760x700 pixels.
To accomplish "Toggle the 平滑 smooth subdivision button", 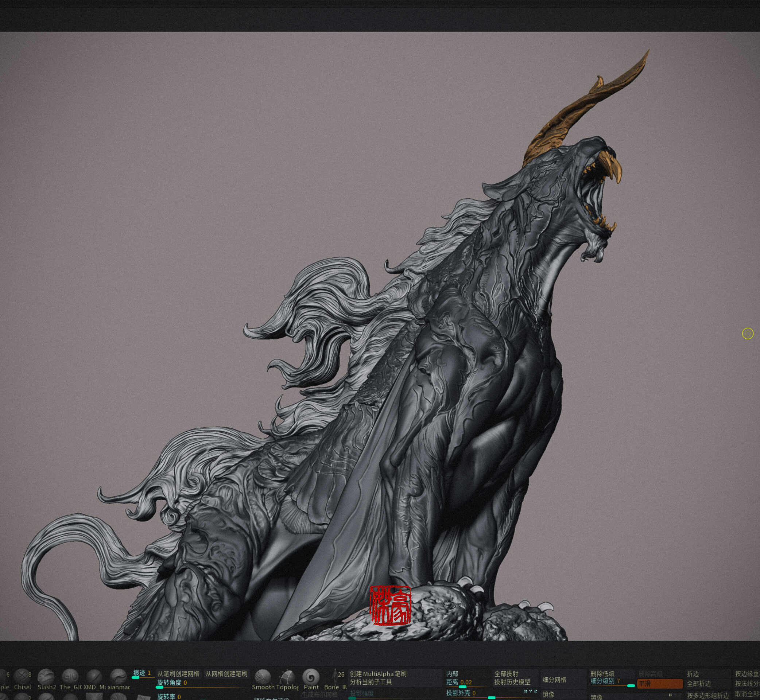I will pos(660,684).
